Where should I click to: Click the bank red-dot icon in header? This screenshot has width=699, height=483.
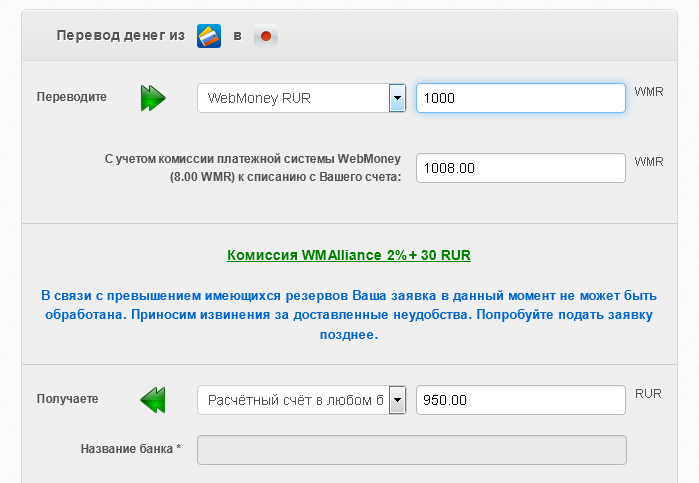(266, 36)
